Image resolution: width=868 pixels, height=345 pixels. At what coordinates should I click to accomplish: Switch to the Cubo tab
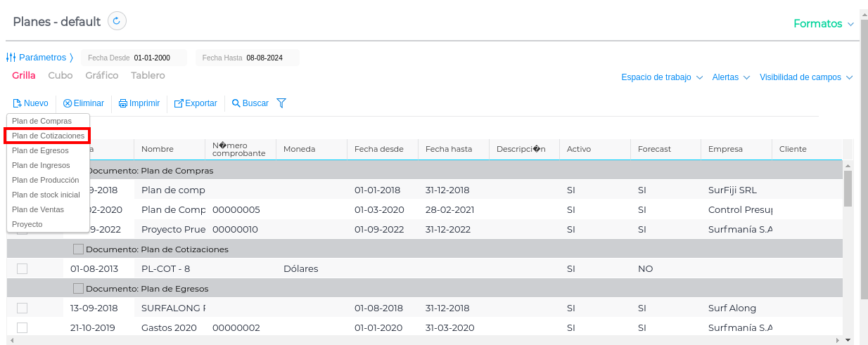pyautogui.click(x=60, y=75)
